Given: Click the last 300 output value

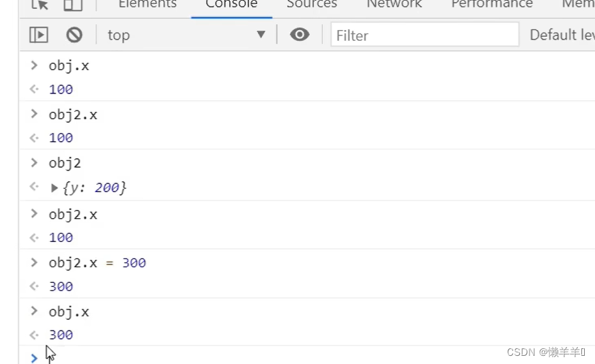Looking at the screenshot, I should click(61, 335).
